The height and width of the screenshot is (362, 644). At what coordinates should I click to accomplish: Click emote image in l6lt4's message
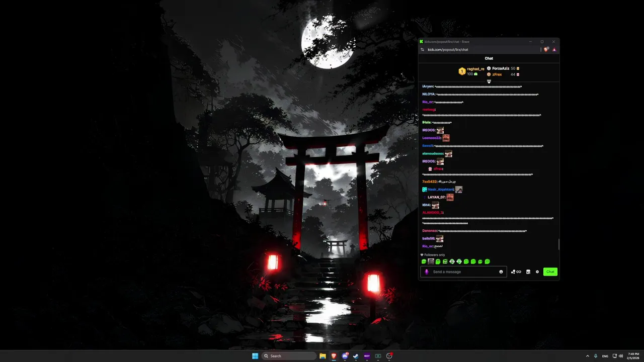click(435, 205)
